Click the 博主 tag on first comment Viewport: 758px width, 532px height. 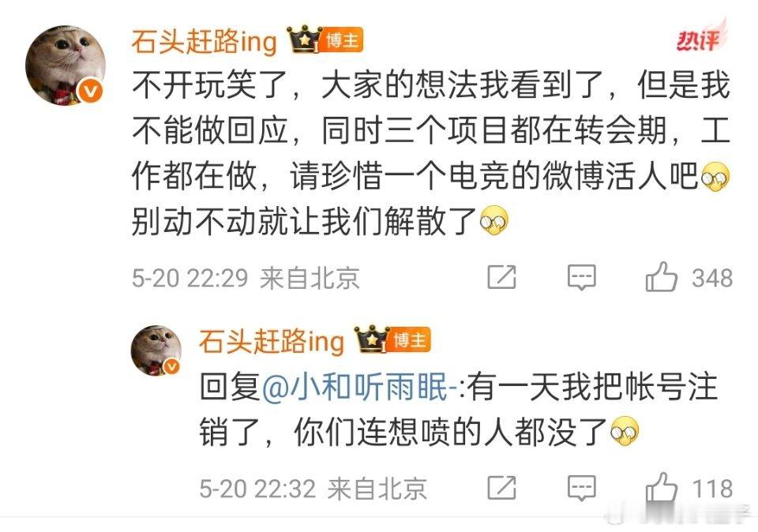tap(341, 40)
